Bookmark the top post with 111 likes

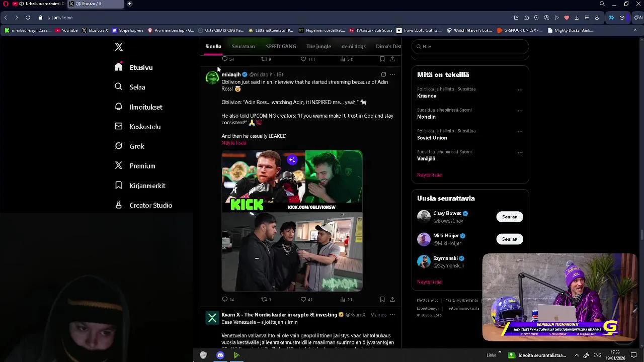[382, 59]
